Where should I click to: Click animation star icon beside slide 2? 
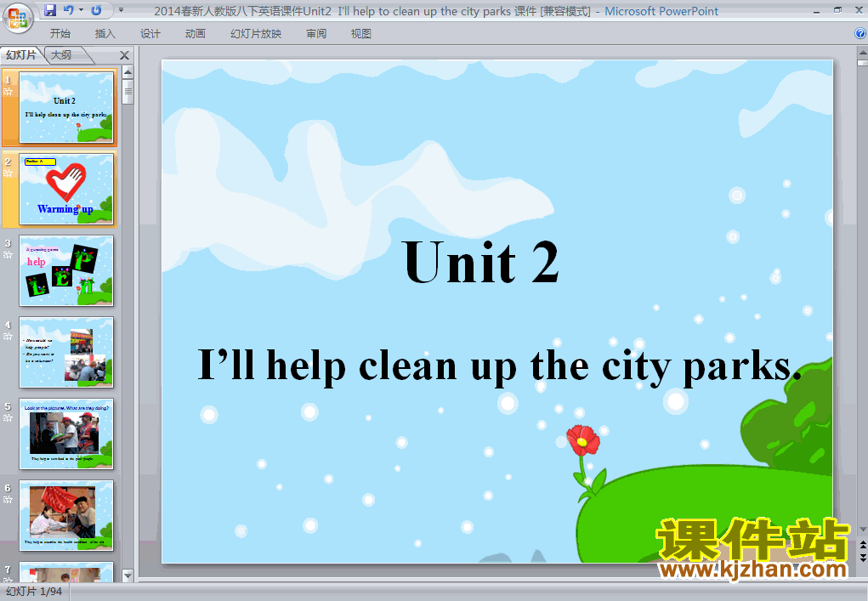tap(8, 173)
